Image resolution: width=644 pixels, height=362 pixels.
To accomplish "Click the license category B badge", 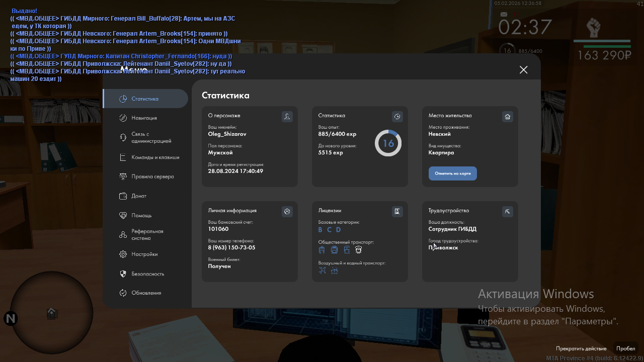I will coord(320,230).
